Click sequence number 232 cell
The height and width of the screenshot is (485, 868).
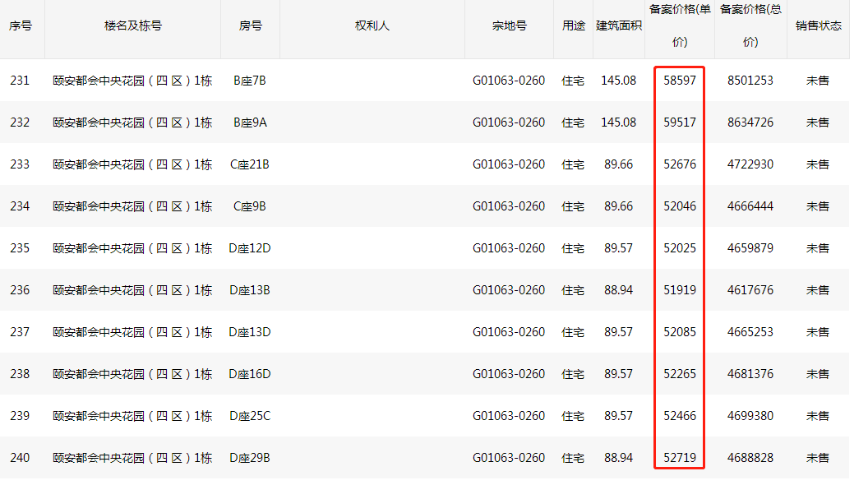[20, 122]
